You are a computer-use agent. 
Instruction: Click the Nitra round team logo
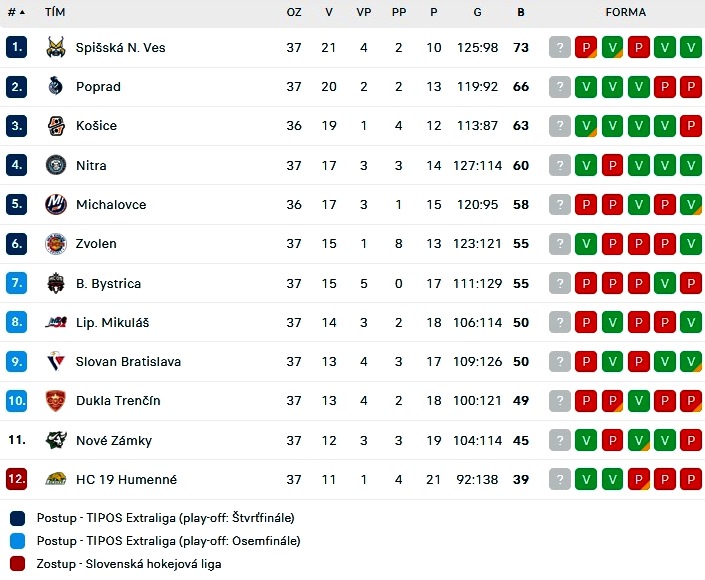[56, 165]
